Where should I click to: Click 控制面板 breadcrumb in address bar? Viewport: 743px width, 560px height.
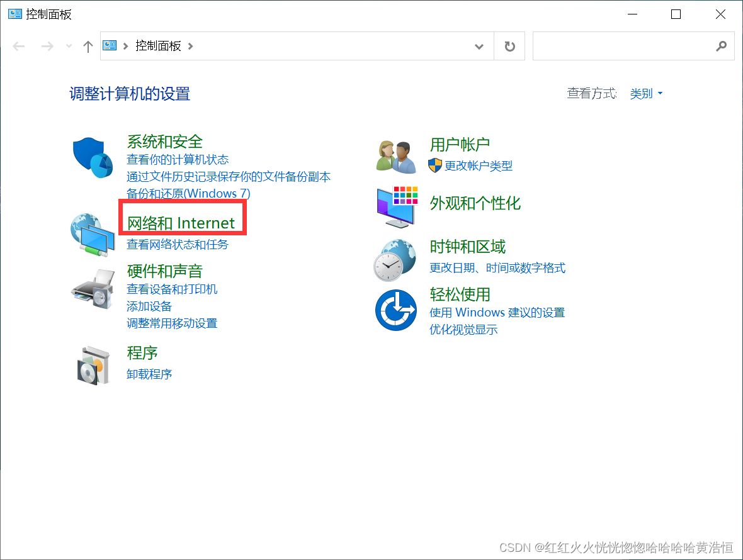pyautogui.click(x=158, y=46)
